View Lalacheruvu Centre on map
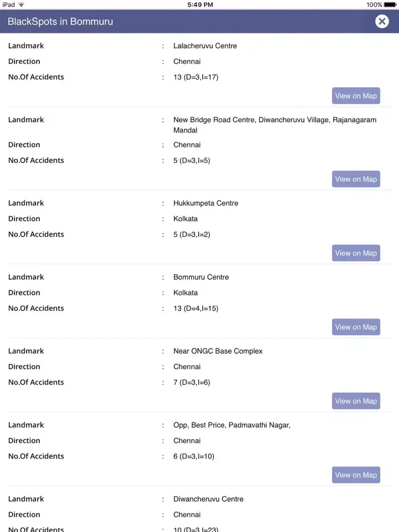This screenshot has height=532, width=399. pos(356,96)
